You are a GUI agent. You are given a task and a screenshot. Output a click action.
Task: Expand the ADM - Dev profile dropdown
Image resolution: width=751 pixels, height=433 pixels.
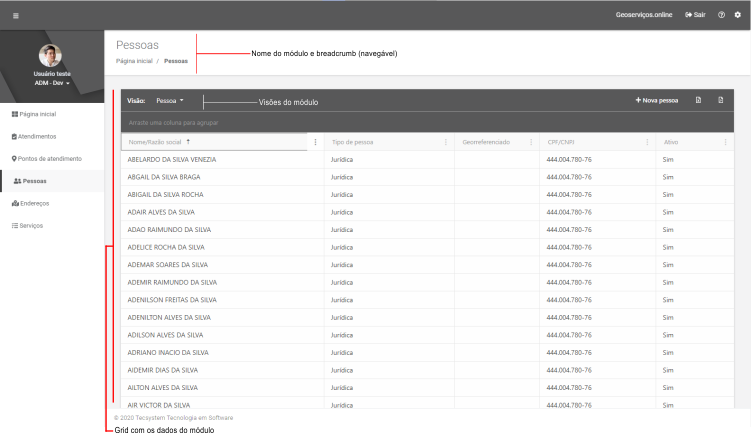click(x=51, y=83)
